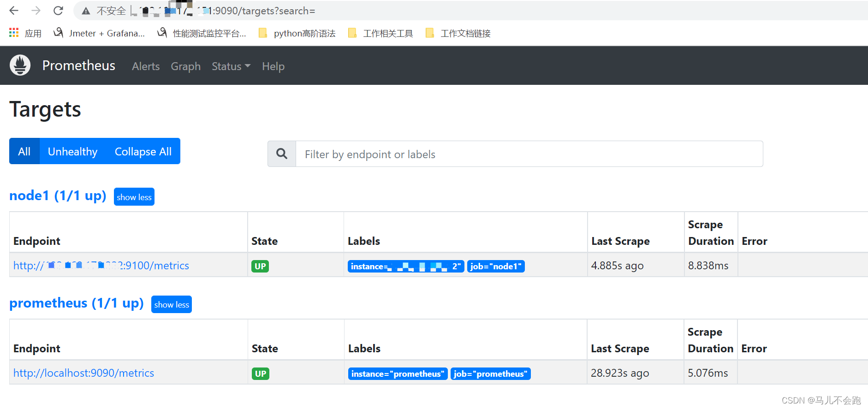The image size is (868, 409).
Task: Open the 工作文档链接 bookmark folder
Action: tap(458, 33)
